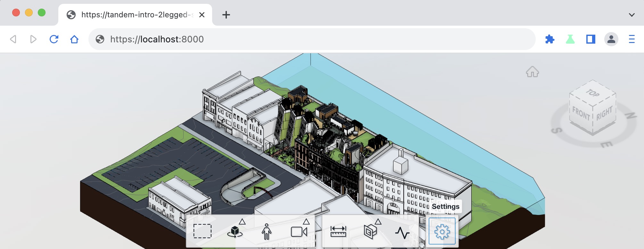Reset to the viewer Home view
This screenshot has height=249, width=644.
(533, 72)
